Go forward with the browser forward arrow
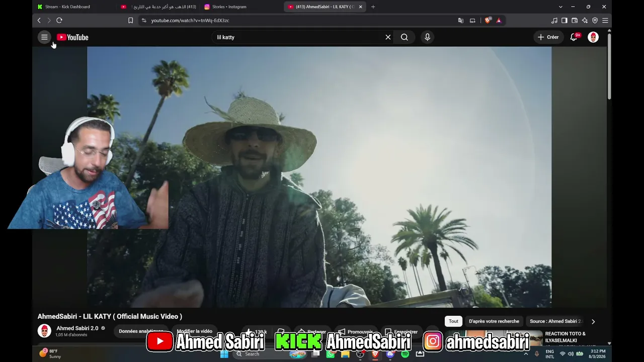 pyautogui.click(x=49, y=21)
